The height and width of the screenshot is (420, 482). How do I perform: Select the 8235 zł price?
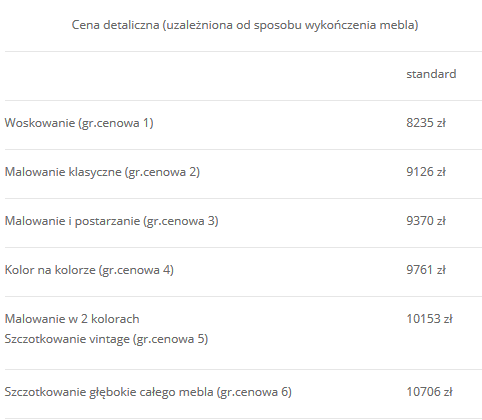(x=426, y=123)
